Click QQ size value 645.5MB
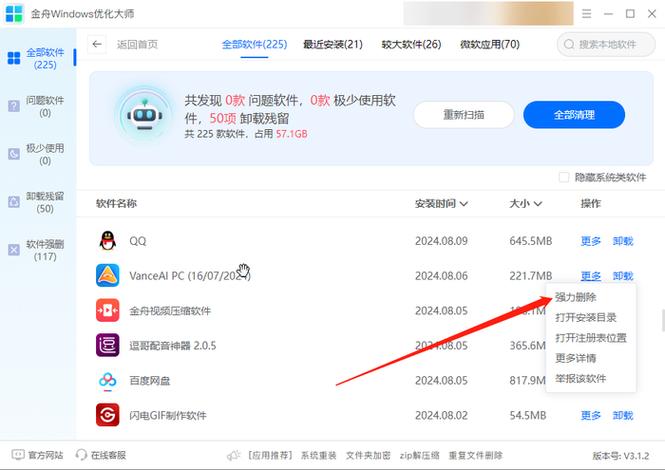The height and width of the screenshot is (470, 665). coord(531,241)
